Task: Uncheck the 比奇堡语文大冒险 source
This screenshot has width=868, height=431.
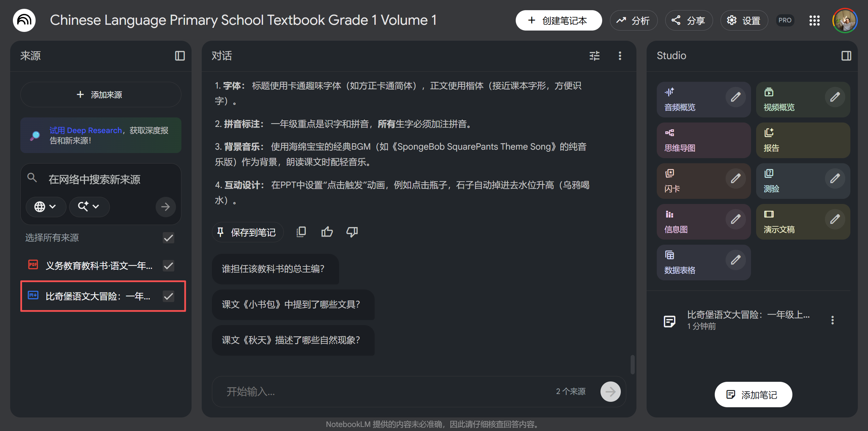Action: click(x=168, y=296)
